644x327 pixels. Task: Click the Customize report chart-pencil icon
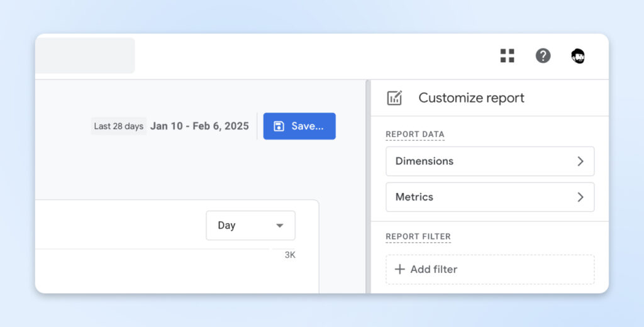(x=394, y=98)
